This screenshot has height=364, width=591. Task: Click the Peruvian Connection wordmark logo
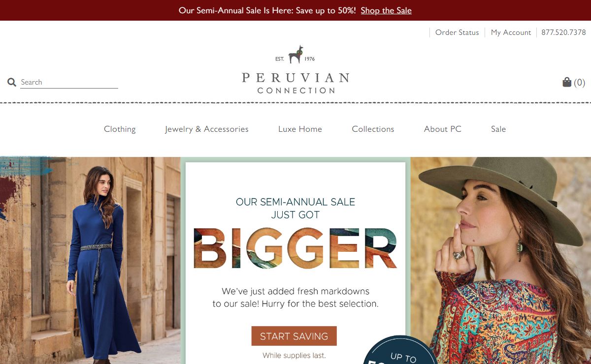point(295,83)
